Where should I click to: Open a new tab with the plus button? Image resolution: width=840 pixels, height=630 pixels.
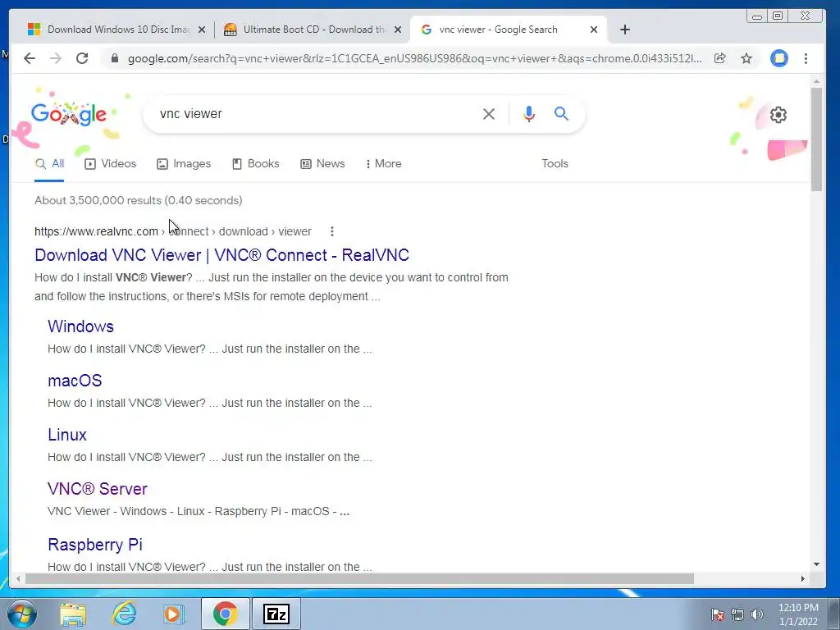[x=624, y=30]
